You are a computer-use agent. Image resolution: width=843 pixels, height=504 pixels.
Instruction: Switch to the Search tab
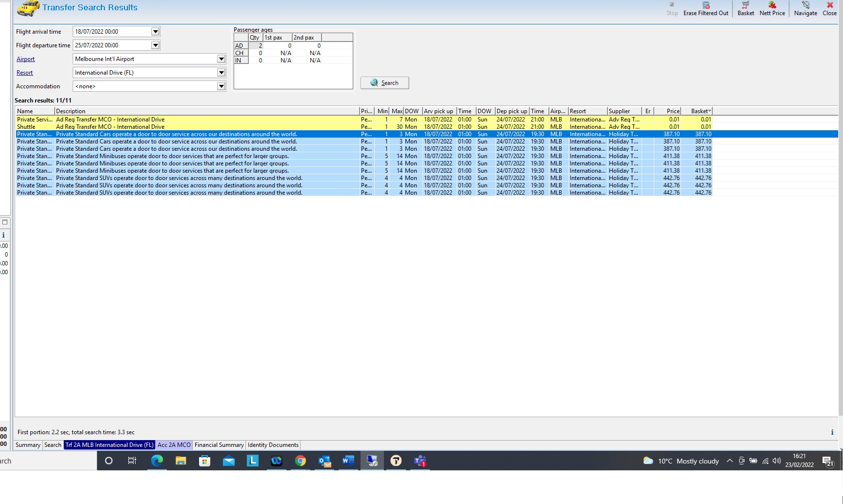53,445
